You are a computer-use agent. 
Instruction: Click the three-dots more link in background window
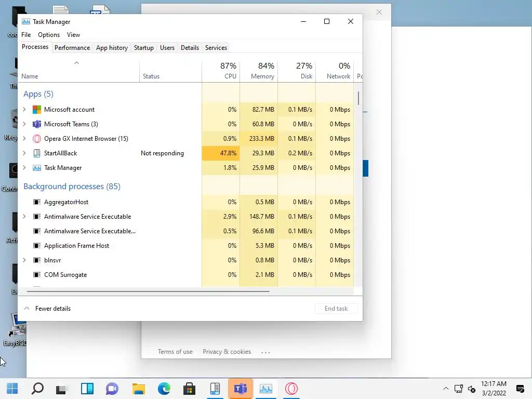[x=265, y=353]
